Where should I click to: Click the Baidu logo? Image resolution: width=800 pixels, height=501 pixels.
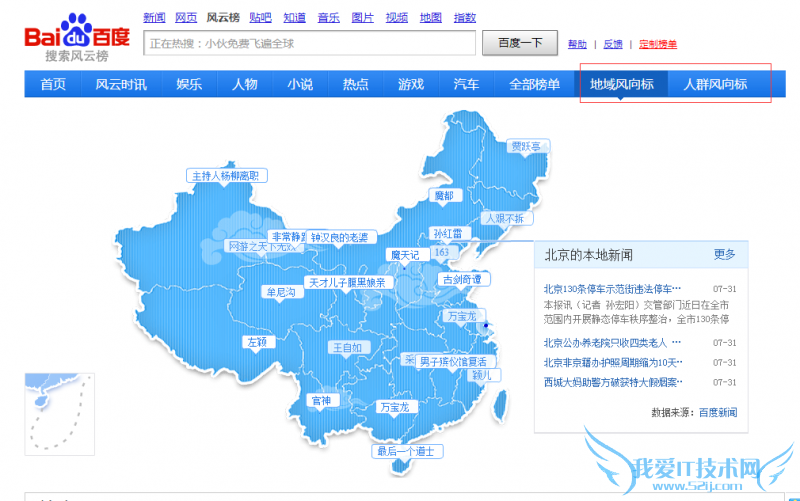[x=77, y=38]
